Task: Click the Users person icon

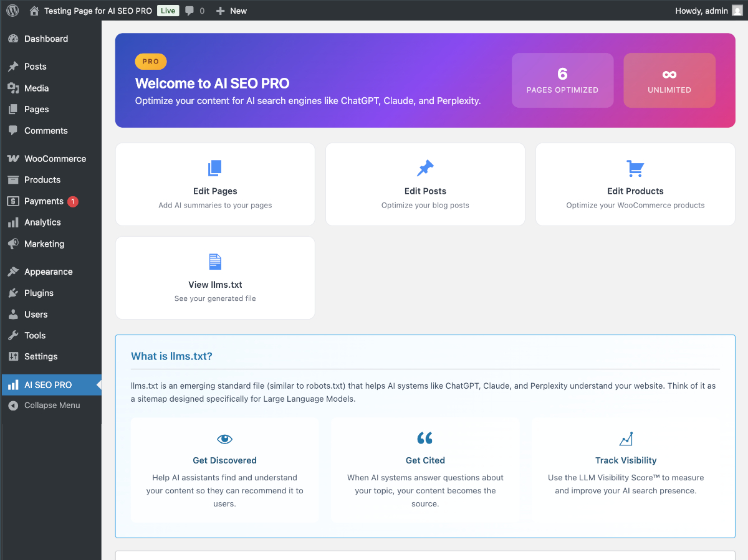Action: (x=13, y=315)
